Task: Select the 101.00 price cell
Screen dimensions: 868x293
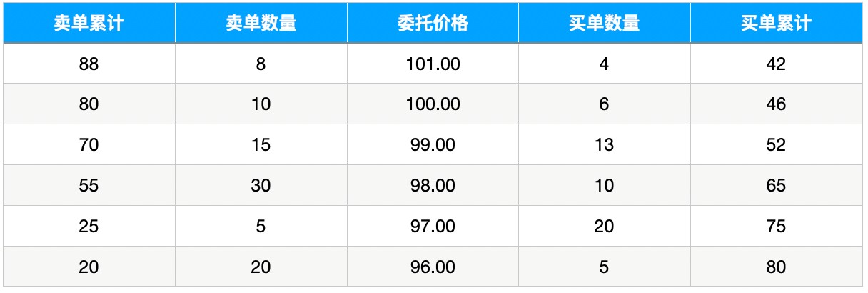Action: point(433,64)
